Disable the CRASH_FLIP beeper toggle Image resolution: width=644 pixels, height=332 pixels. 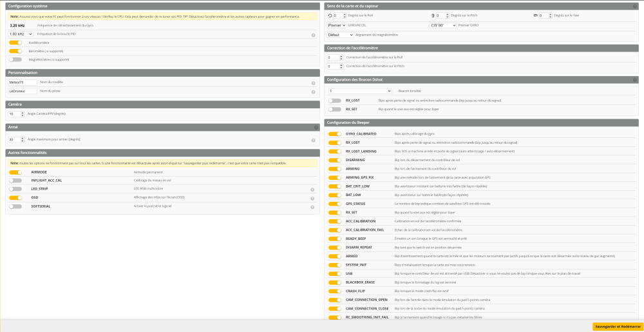(x=334, y=291)
